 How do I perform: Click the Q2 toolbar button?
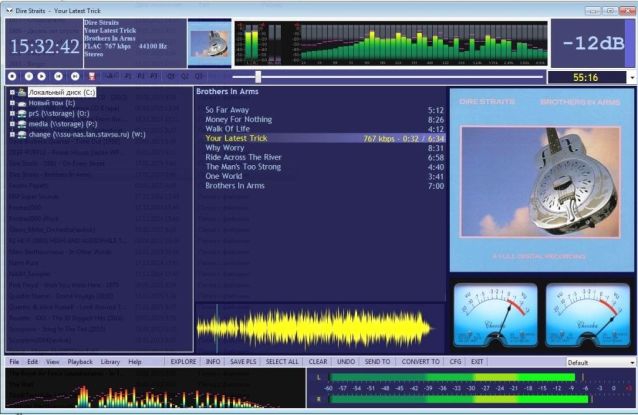coord(185,76)
